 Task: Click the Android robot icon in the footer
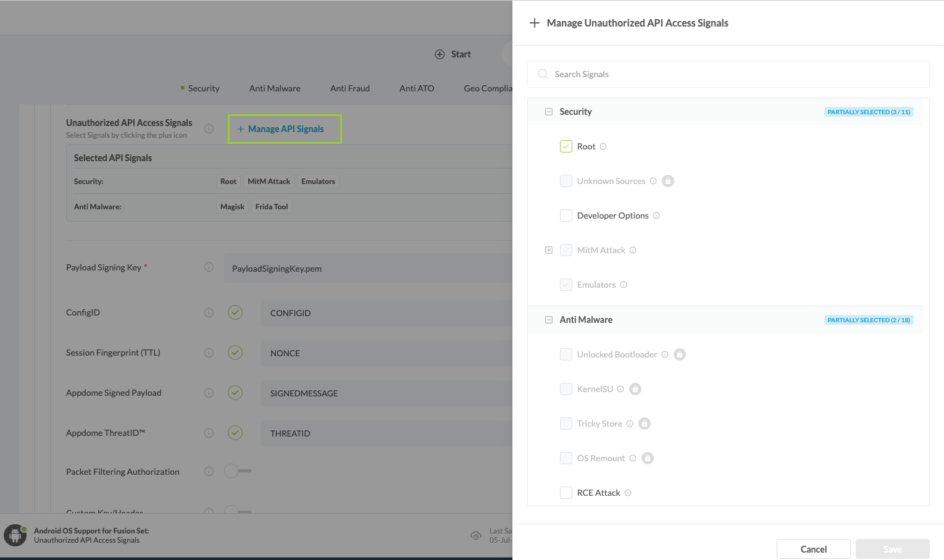pyautogui.click(x=15, y=535)
